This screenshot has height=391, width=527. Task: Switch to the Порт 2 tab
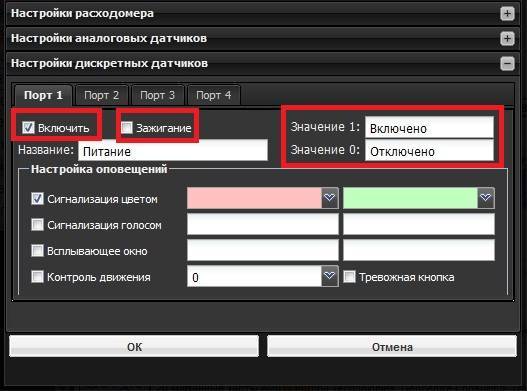tap(102, 95)
